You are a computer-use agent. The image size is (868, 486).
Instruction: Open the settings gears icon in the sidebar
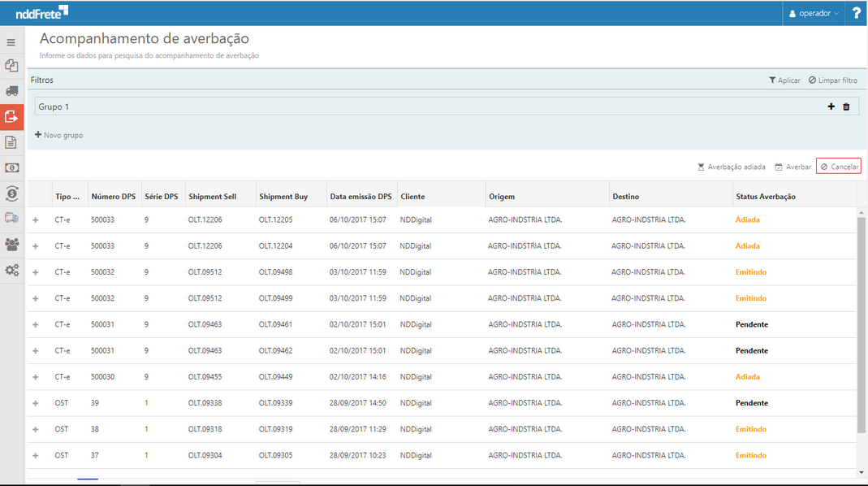tap(11, 270)
